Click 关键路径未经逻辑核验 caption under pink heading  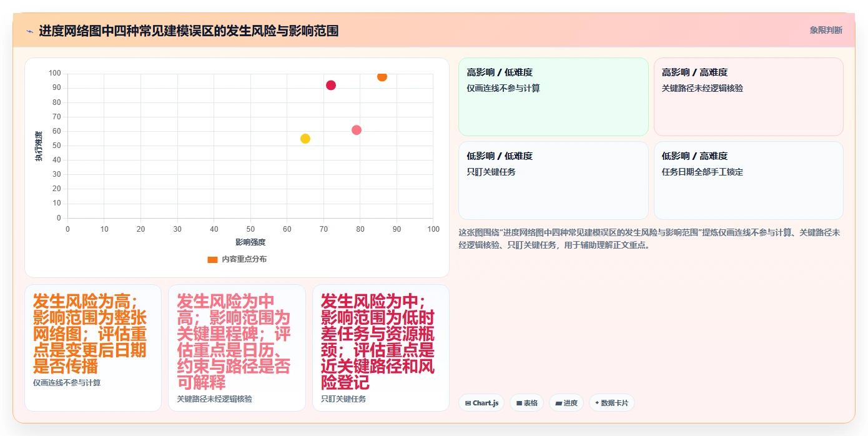click(x=214, y=399)
